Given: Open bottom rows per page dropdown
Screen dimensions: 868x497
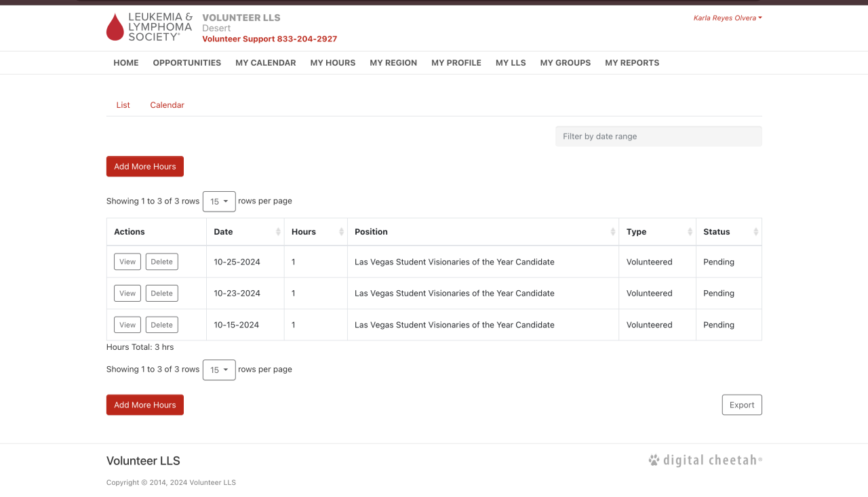Looking at the screenshot, I should point(219,370).
